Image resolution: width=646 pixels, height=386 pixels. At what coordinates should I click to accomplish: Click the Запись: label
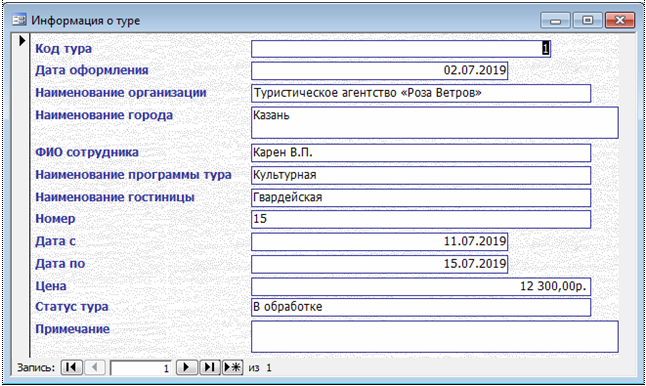(x=36, y=367)
